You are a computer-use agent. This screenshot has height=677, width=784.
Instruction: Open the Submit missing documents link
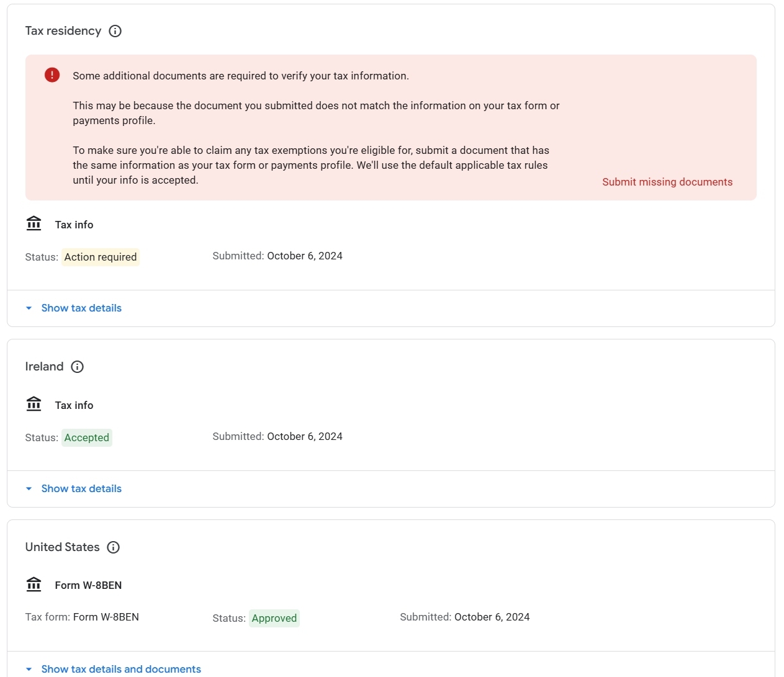[x=667, y=182]
